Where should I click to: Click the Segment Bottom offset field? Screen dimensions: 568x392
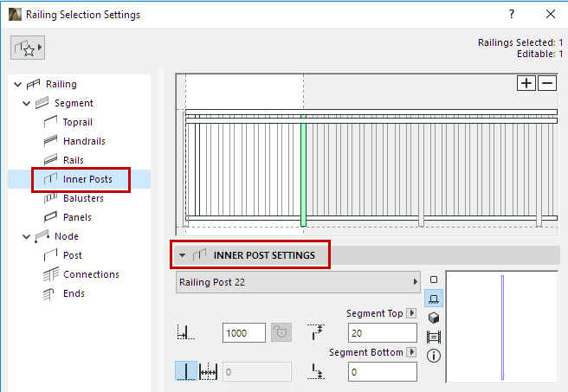pyautogui.click(x=382, y=371)
